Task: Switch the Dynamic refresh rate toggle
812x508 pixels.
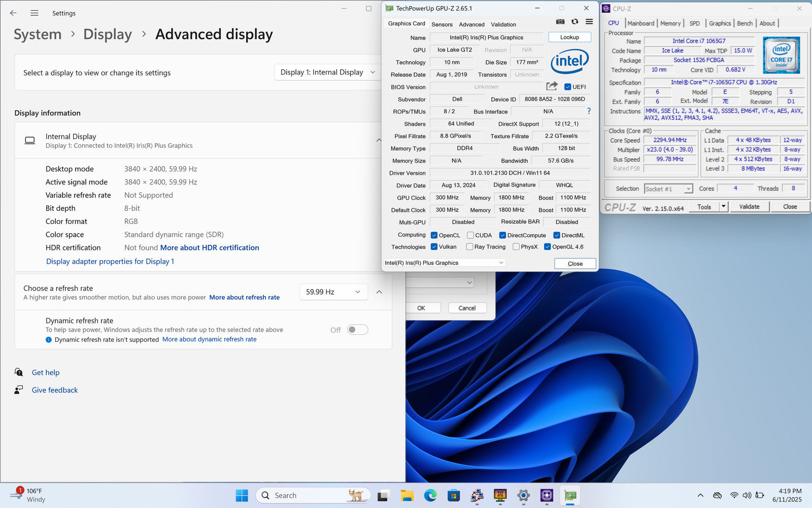Action: [x=357, y=330]
